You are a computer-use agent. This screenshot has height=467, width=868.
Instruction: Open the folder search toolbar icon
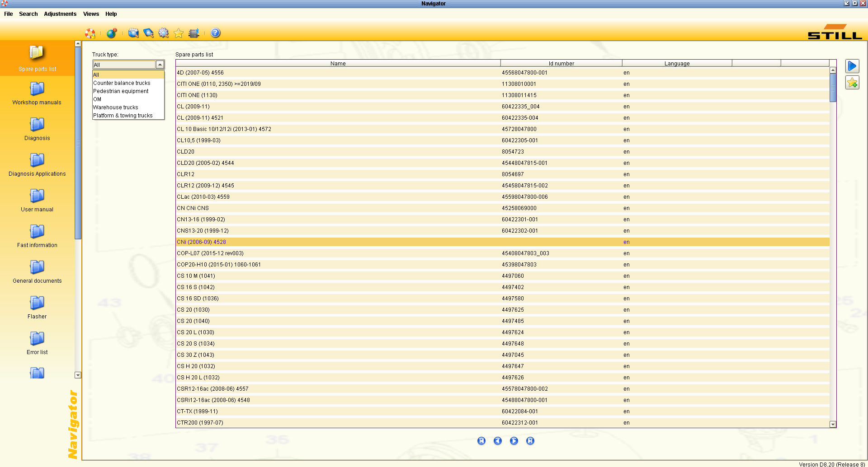(133, 33)
